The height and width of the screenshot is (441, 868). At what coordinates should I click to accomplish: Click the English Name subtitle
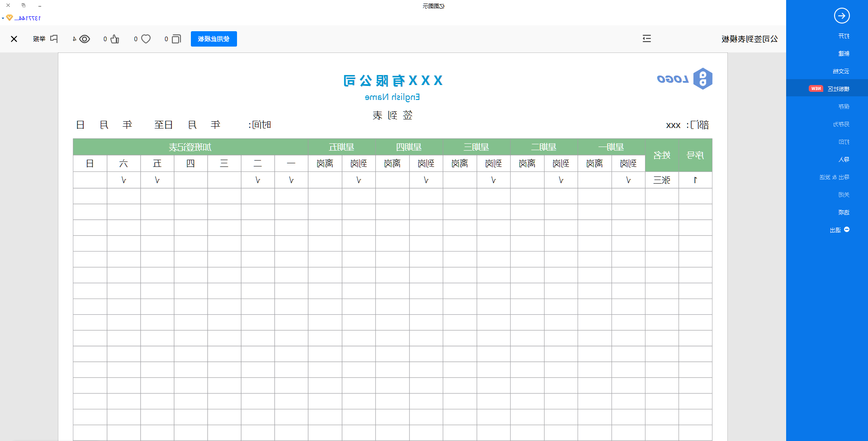click(x=392, y=97)
